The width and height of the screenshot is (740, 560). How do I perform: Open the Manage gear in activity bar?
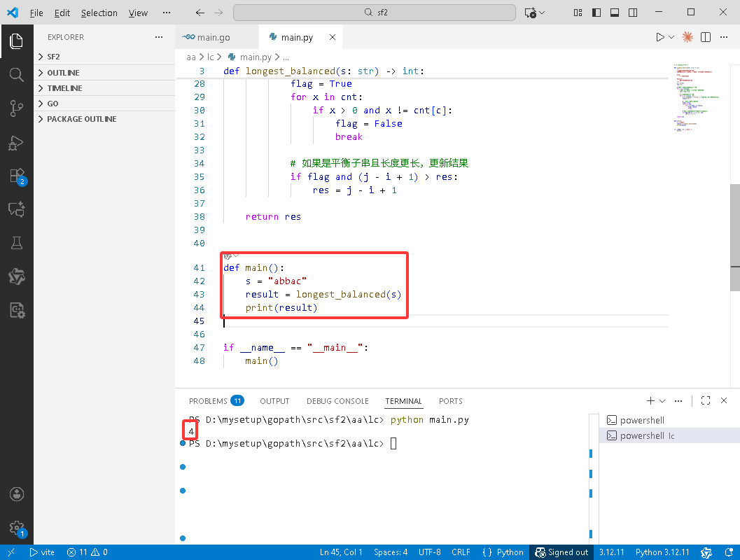tap(18, 528)
